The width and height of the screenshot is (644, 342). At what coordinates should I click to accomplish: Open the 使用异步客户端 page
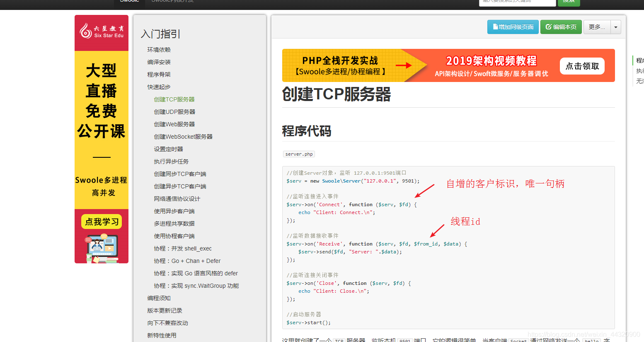(174, 211)
